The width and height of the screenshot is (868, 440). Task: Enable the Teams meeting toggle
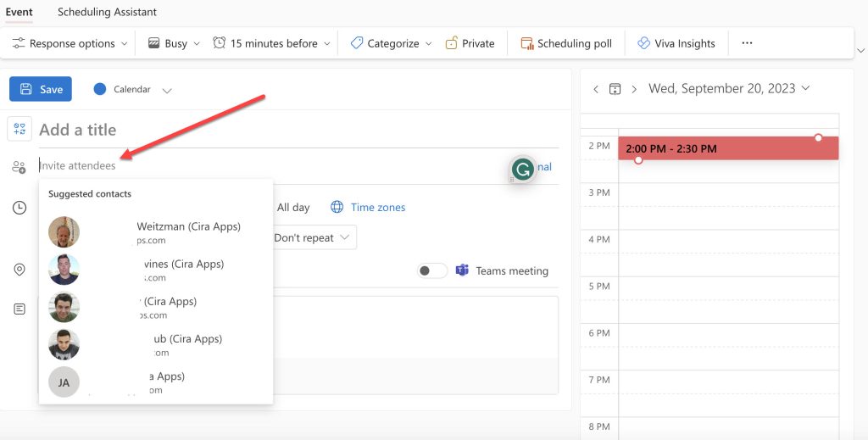coord(432,270)
